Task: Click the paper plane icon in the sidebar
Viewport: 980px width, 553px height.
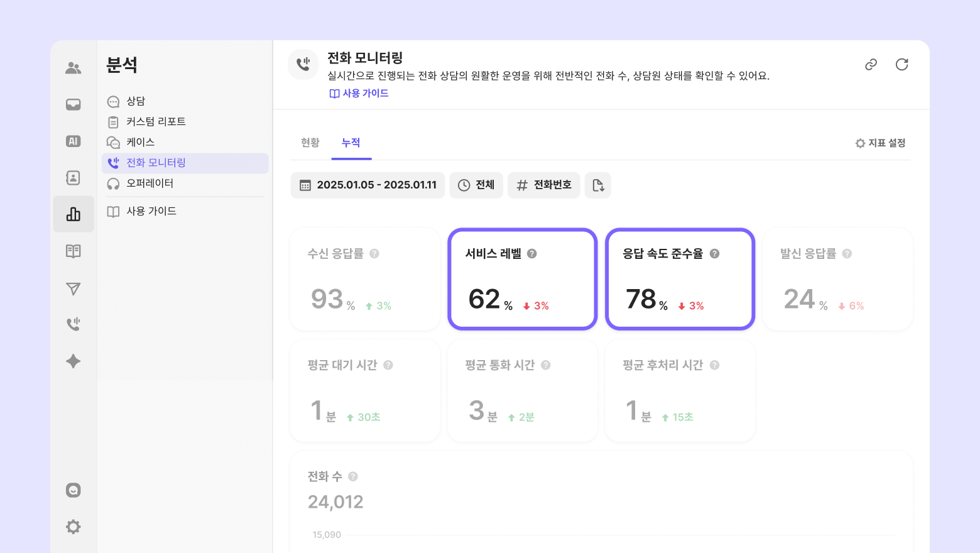Action: 73,288
